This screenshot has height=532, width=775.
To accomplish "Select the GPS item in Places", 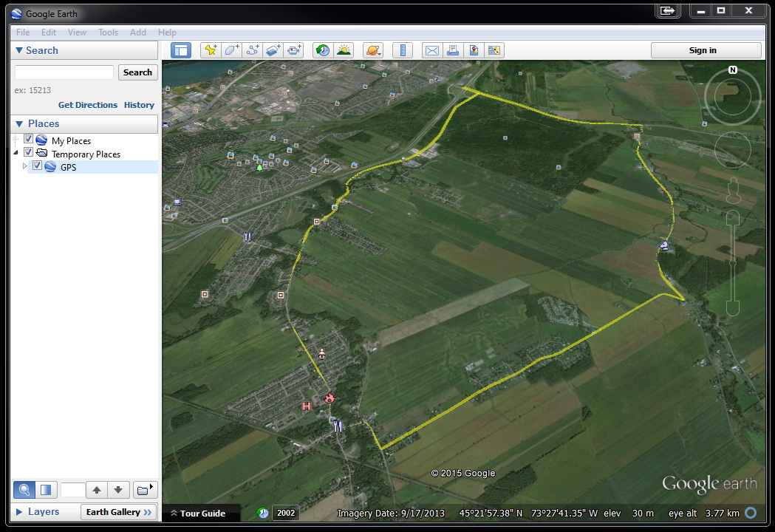I will [x=68, y=167].
